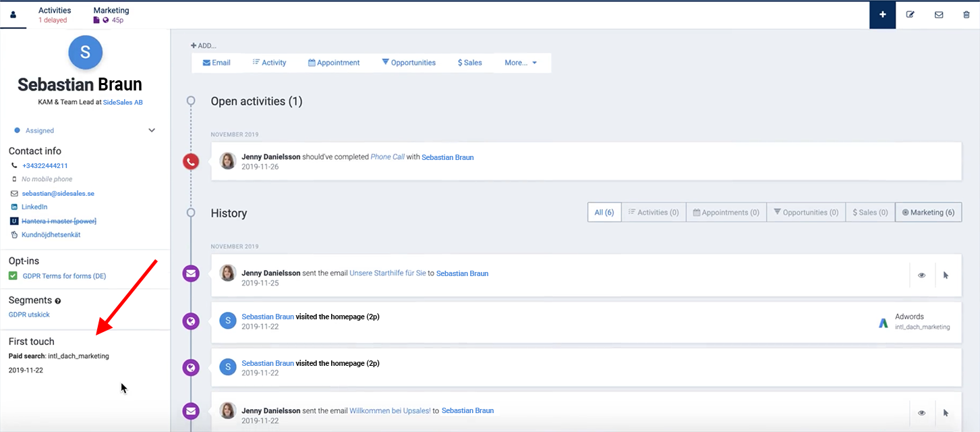
Task: Click the Adwords logo icon
Action: pos(884,323)
